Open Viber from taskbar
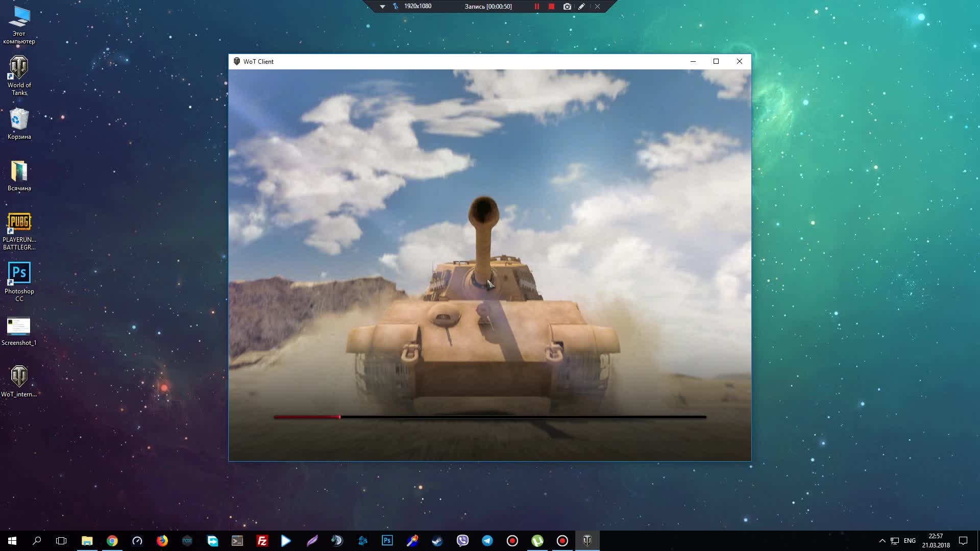The image size is (980, 551). point(462,541)
